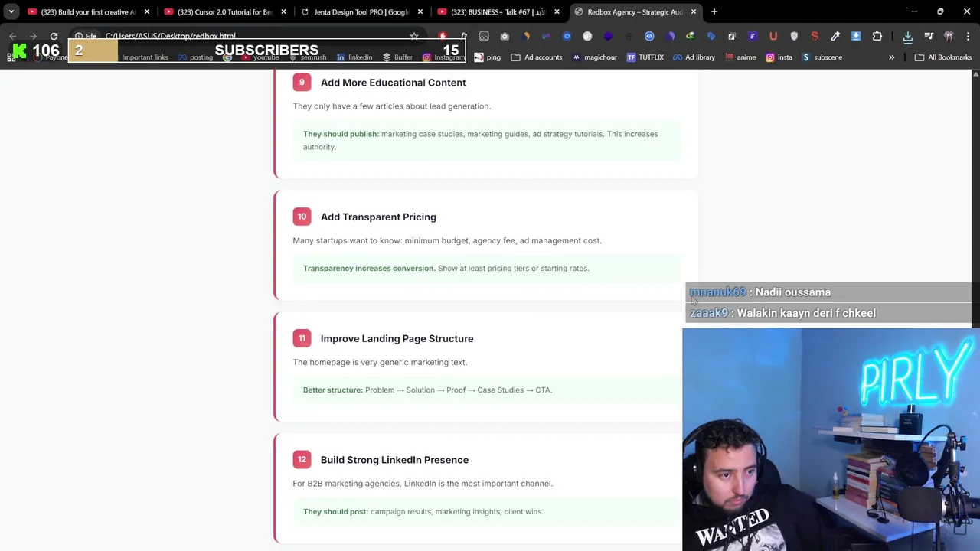This screenshot has width=980, height=551.
Task: Open the Ad accounts bookmark folder
Action: [536, 57]
